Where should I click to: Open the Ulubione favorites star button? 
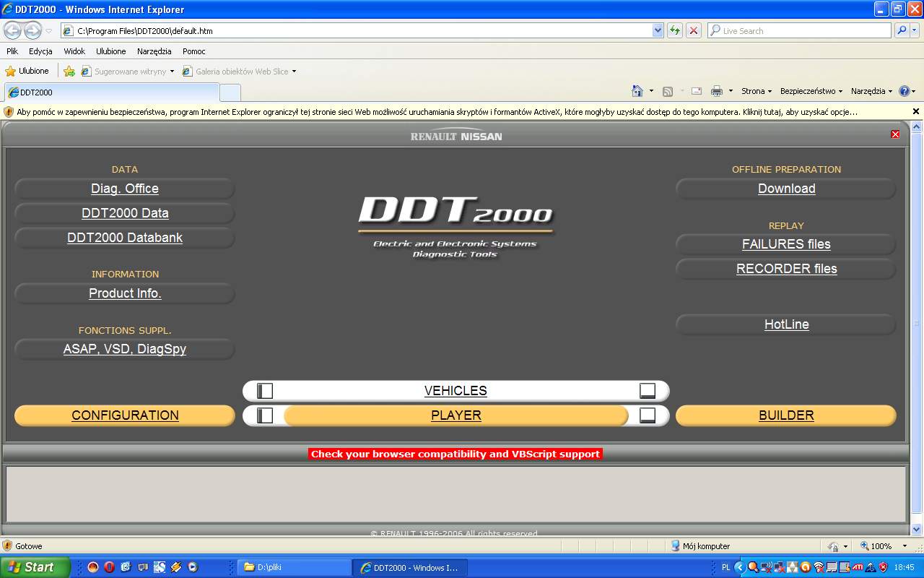click(x=27, y=71)
